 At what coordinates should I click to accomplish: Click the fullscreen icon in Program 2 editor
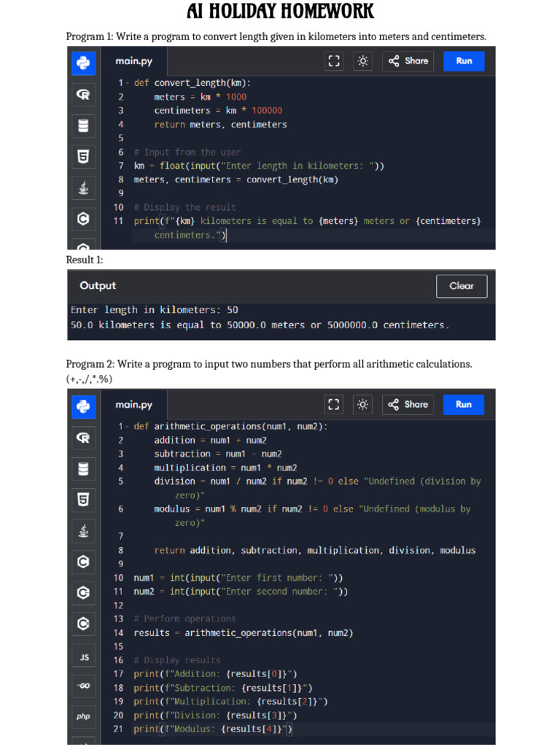point(334,404)
